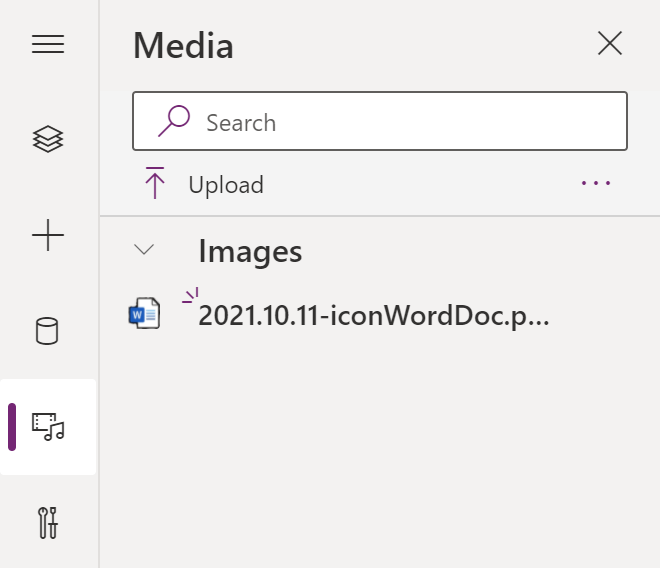Collapse the Images section chevron
The height and width of the screenshot is (568, 660).
tap(145, 250)
